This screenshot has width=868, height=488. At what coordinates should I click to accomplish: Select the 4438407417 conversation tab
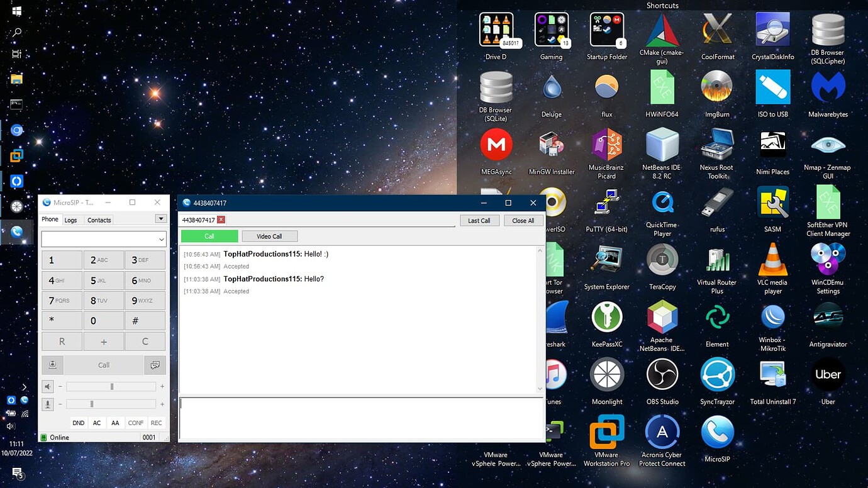coord(198,220)
